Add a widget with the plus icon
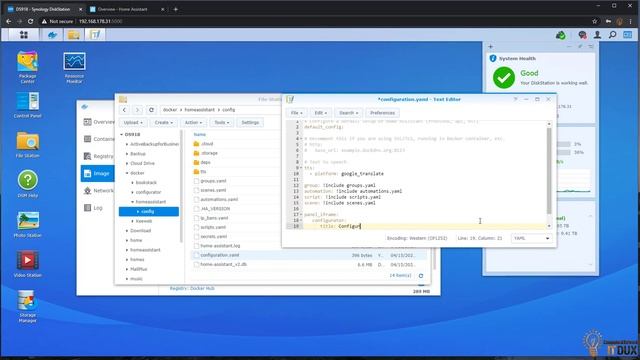The image size is (640, 360). coord(490,47)
